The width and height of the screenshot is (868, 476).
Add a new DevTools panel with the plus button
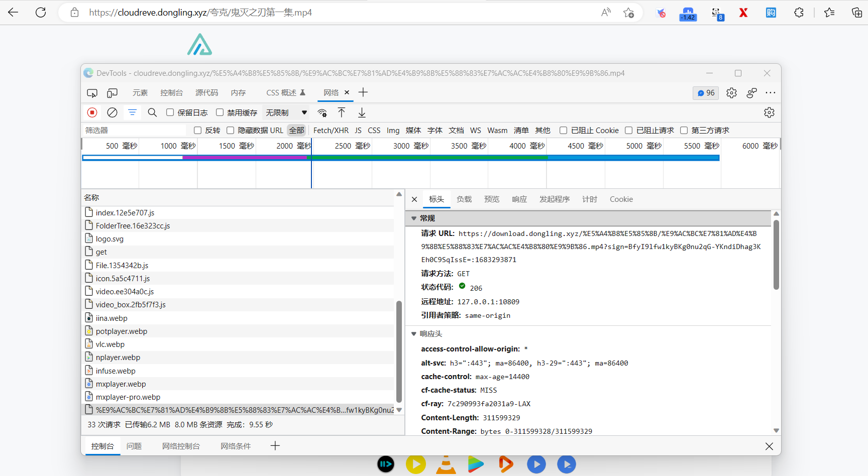pyautogui.click(x=363, y=93)
